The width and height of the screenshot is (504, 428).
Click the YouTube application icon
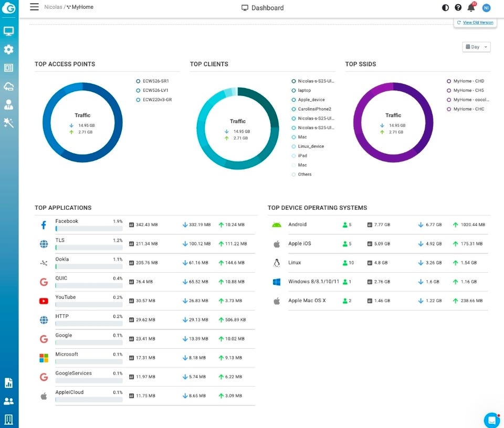[44, 301]
